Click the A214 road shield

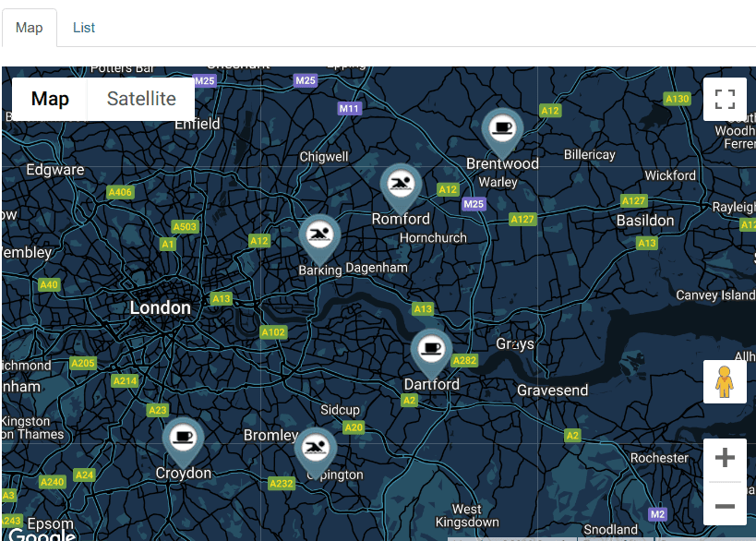click(125, 381)
